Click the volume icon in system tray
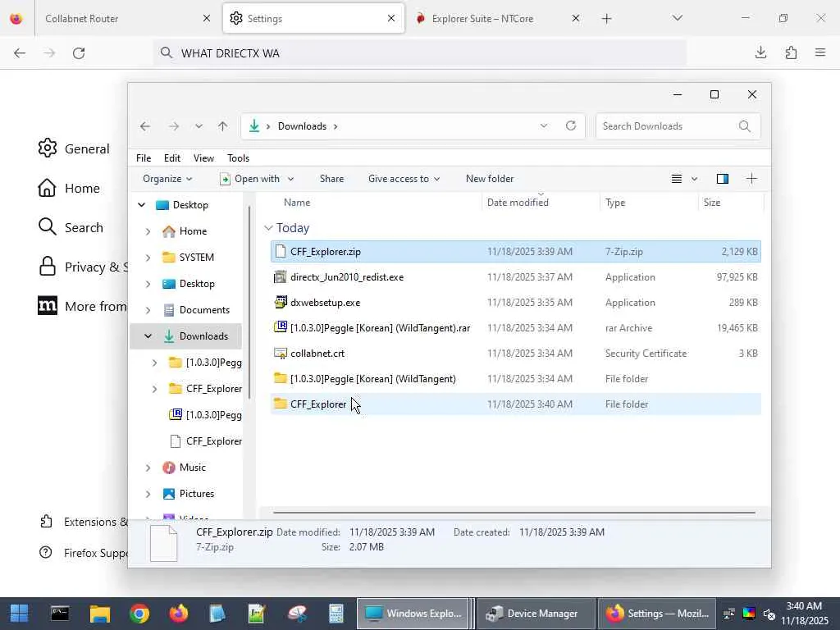The width and height of the screenshot is (840, 630). [x=769, y=614]
